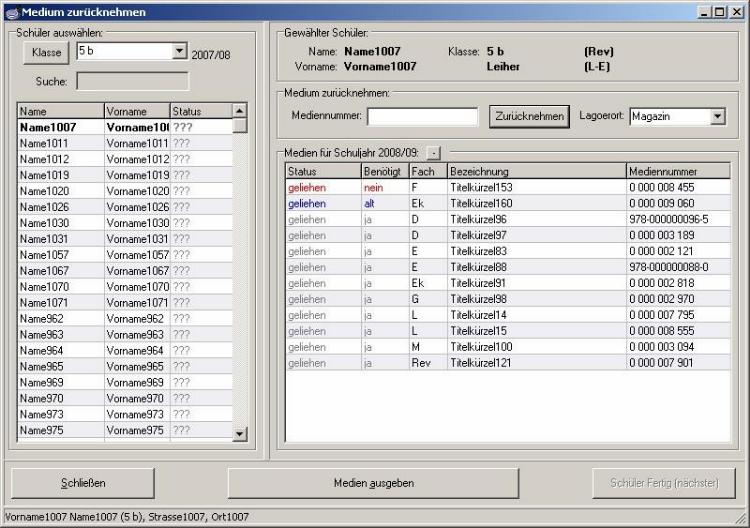This screenshot has height=528, width=750.
Task: Expand the Lagerort dropdown showing Magazin
Action: pyautogui.click(x=717, y=117)
